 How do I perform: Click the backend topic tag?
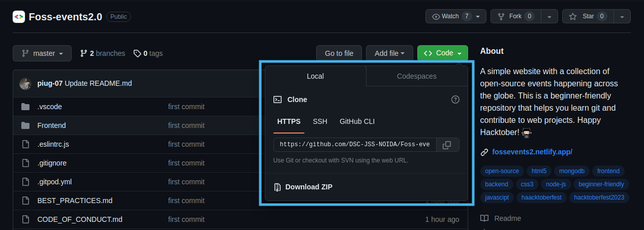coord(497,184)
